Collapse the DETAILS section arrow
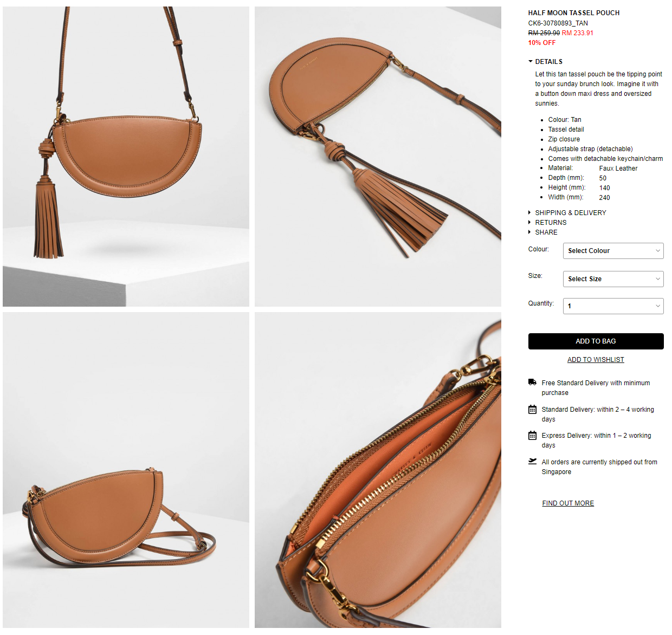Screen dimensions: 672x635 click(531, 62)
